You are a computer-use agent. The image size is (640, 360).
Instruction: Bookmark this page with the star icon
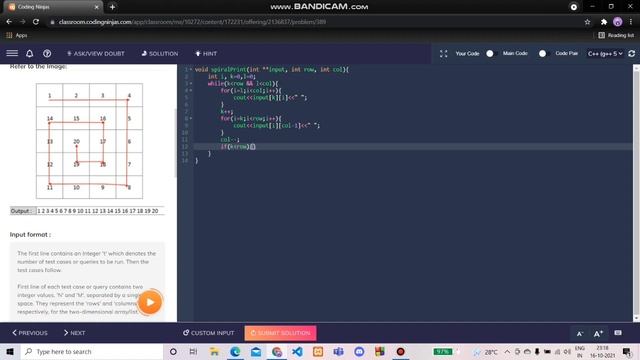click(x=587, y=22)
